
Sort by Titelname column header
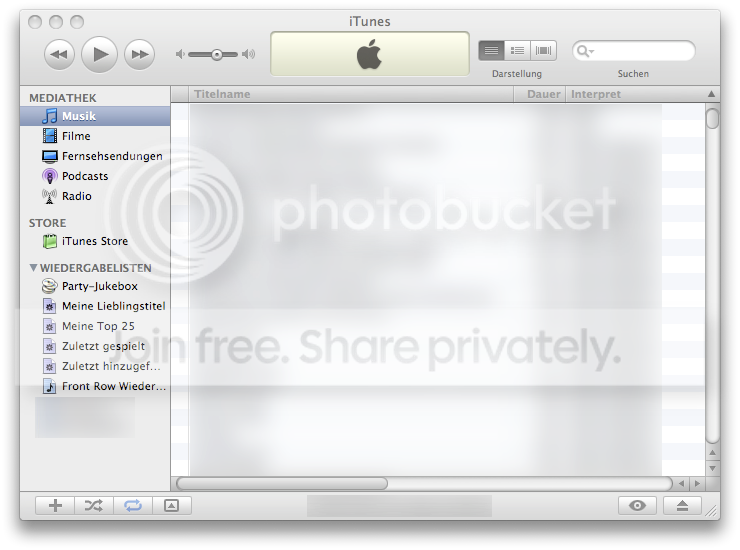351,94
